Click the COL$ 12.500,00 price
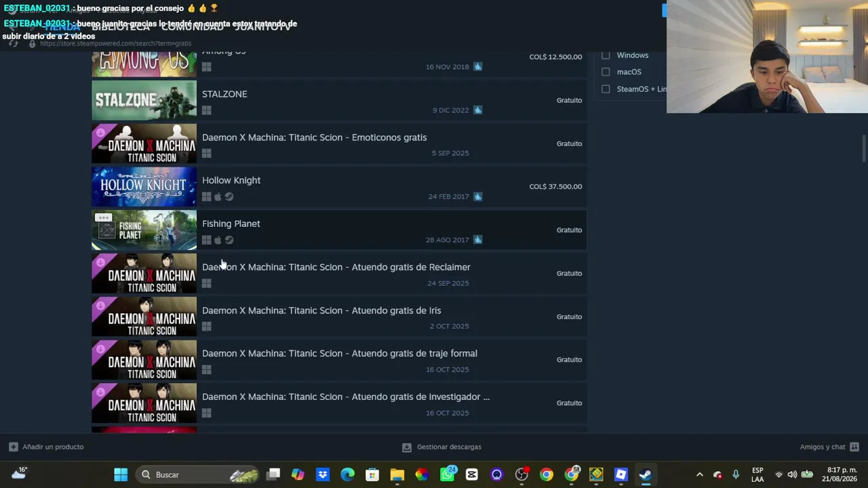The width and height of the screenshot is (868, 488). pyautogui.click(x=555, y=57)
